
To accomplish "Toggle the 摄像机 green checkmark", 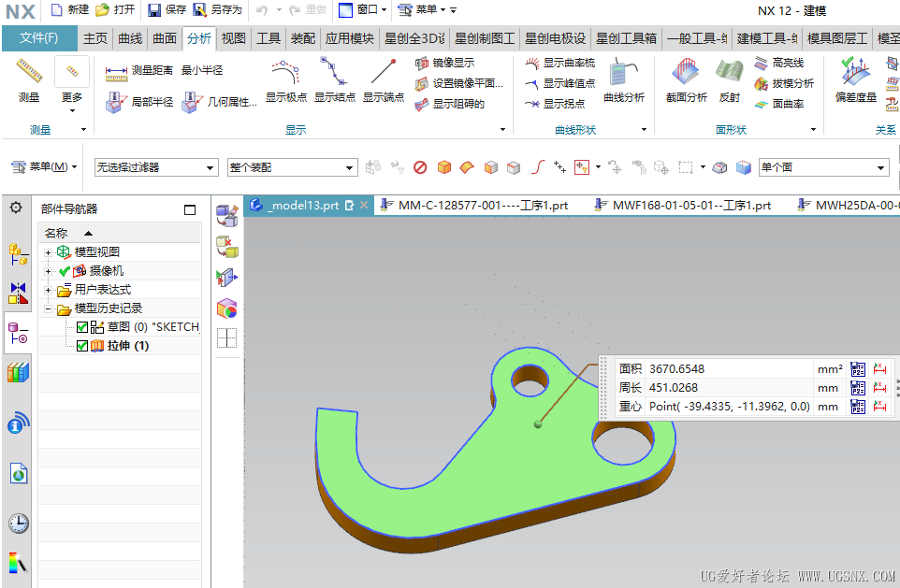I will pyautogui.click(x=65, y=271).
